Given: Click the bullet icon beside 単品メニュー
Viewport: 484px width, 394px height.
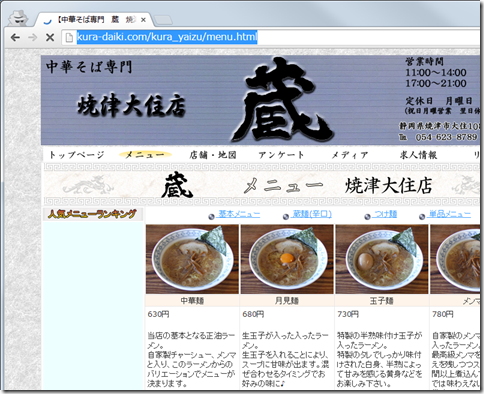Looking at the screenshot, I should [x=422, y=217].
